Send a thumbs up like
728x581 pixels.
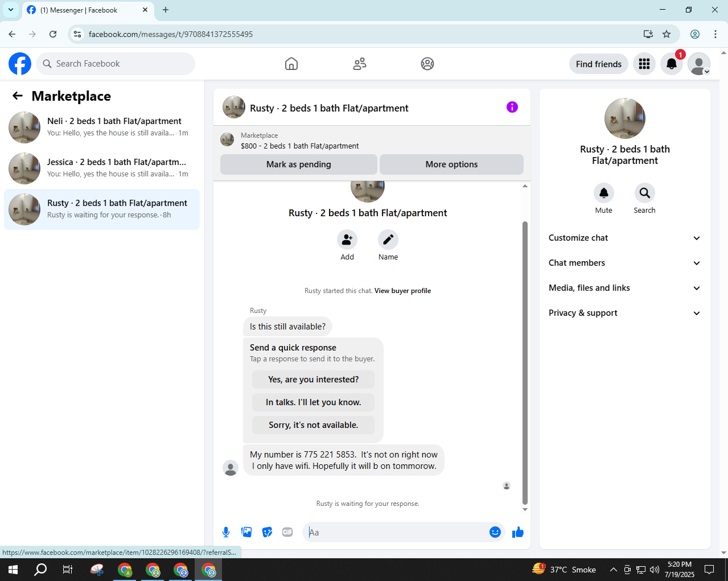pyautogui.click(x=518, y=532)
